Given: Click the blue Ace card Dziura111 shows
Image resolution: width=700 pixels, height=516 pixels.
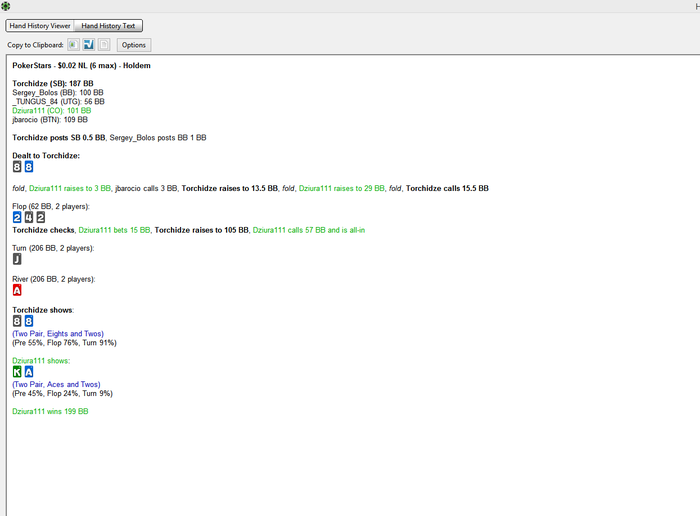Looking at the screenshot, I should point(29,372).
